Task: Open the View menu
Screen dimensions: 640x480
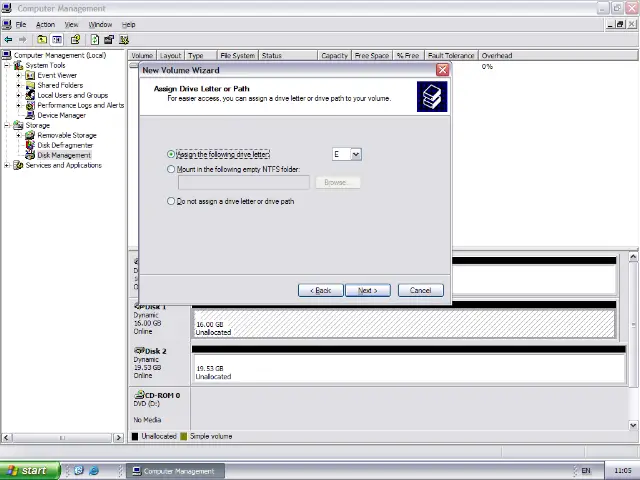Action: click(71, 24)
